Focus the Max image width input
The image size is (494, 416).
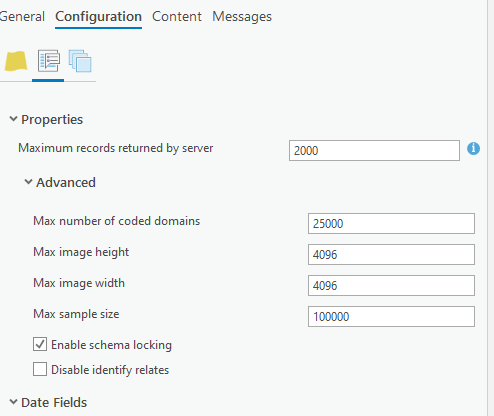(x=391, y=285)
